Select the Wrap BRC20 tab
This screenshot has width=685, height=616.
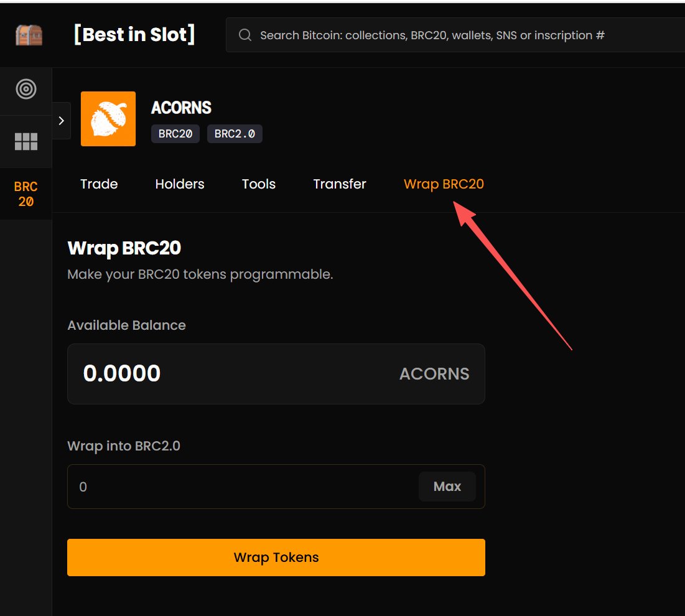[x=444, y=184]
